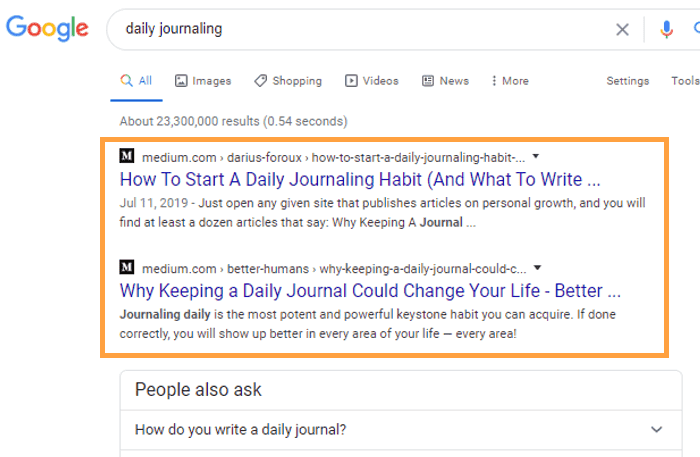Click the Medium favicon on the second result
Viewport: 700px width, 457px height.
click(127, 268)
